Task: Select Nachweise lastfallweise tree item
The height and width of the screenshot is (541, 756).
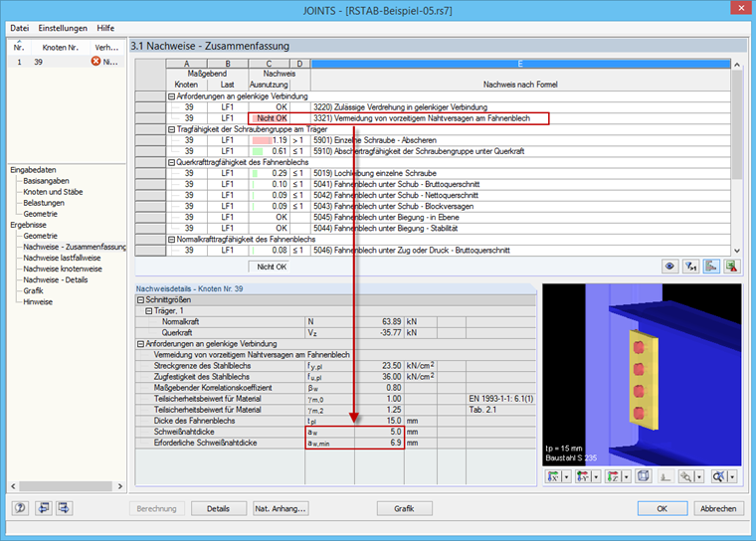Action: coord(63,258)
